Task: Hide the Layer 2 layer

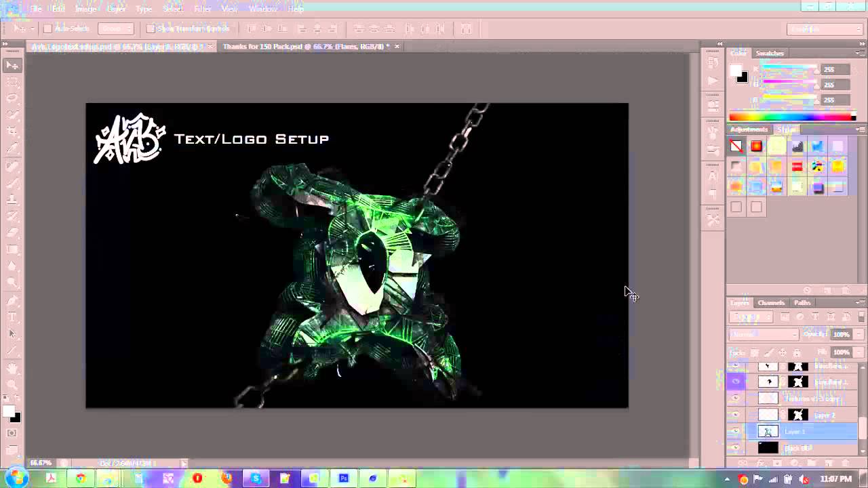Action: 736,415
